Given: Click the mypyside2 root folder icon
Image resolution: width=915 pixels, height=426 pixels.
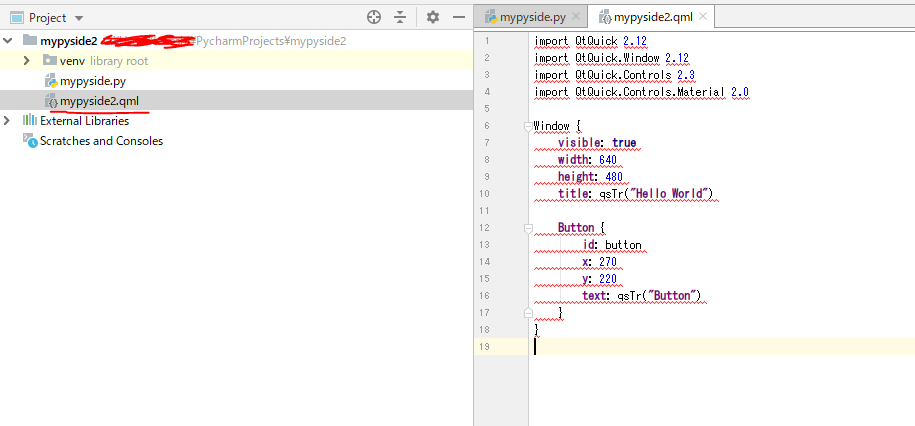Looking at the screenshot, I should (29, 40).
